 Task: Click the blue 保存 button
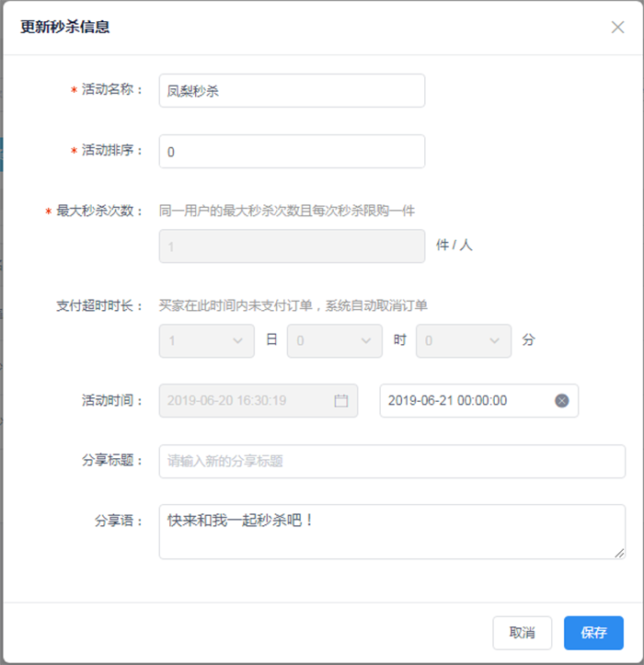[x=593, y=633]
